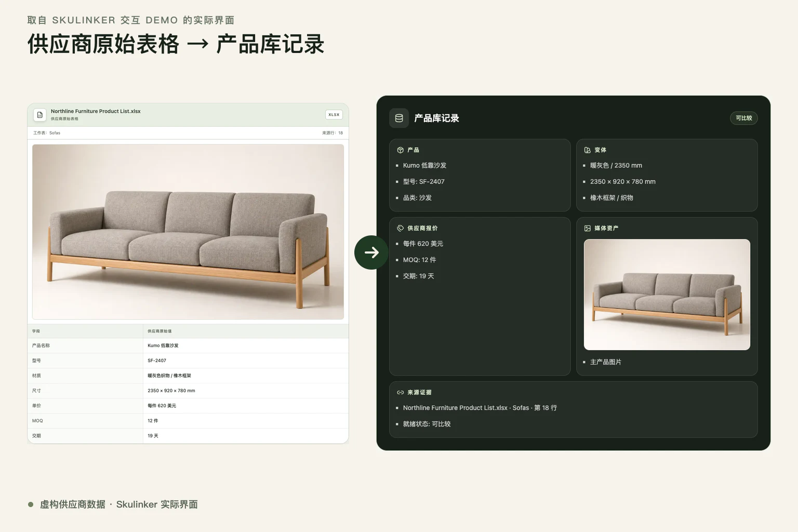Screen dimensions: 798x532
Task: Click the 单价 field label
Action: tap(36, 406)
